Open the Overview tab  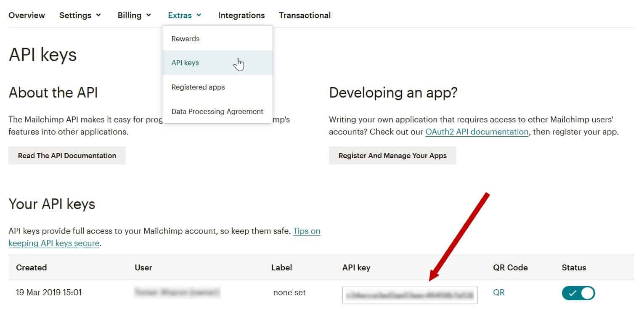click(27, 15)
